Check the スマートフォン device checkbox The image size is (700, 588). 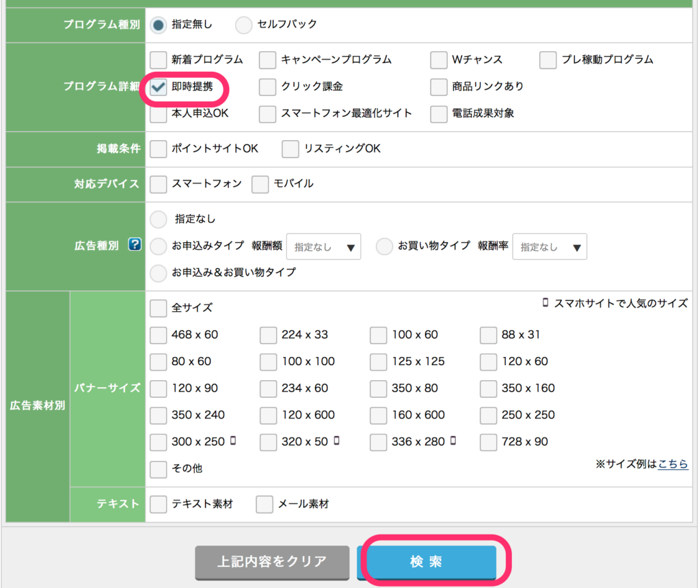(159, 184)
